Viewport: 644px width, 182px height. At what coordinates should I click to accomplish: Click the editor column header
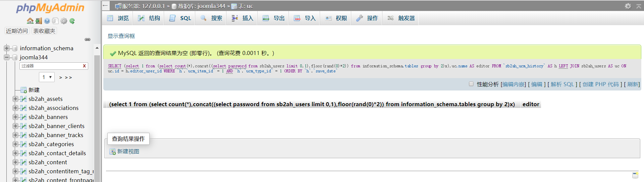(x=531, y=104)
